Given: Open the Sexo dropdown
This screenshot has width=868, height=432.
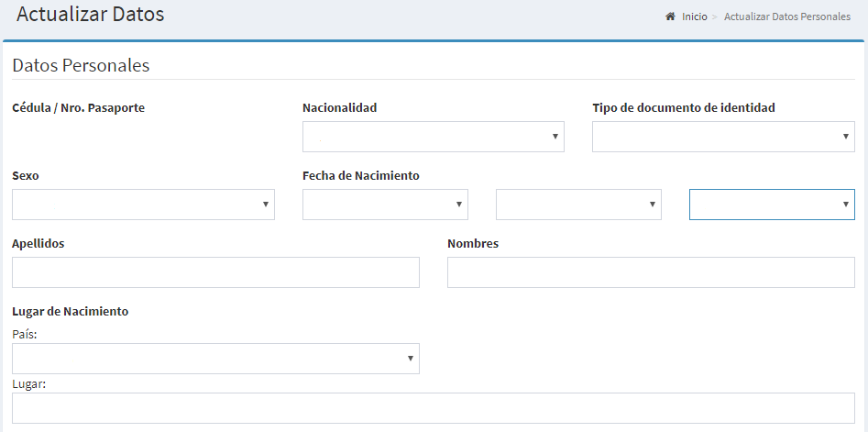Looking at the screenshot, I should tap(143, 205).
